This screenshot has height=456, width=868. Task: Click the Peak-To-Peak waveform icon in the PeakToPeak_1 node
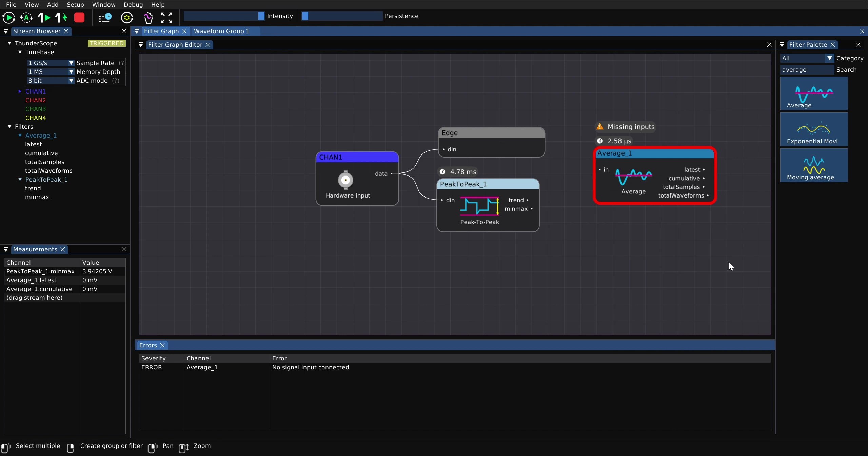coord(479,206)
